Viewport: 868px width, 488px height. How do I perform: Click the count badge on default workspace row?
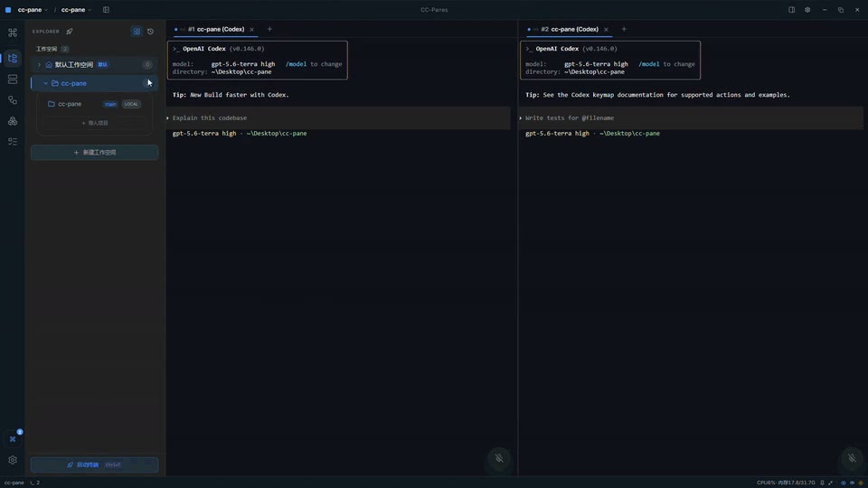pyautogui.click(x=147, y=65)
